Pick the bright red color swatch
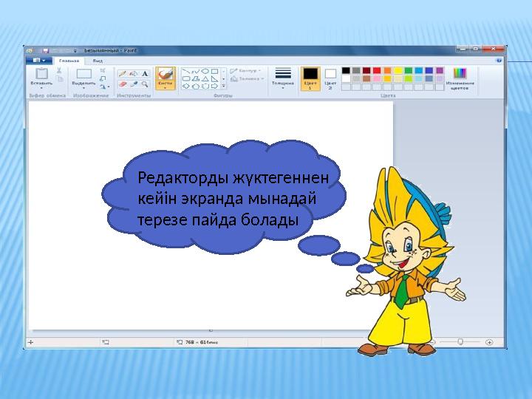This screenshot has width=532, height=399. [x=377, y=71]
